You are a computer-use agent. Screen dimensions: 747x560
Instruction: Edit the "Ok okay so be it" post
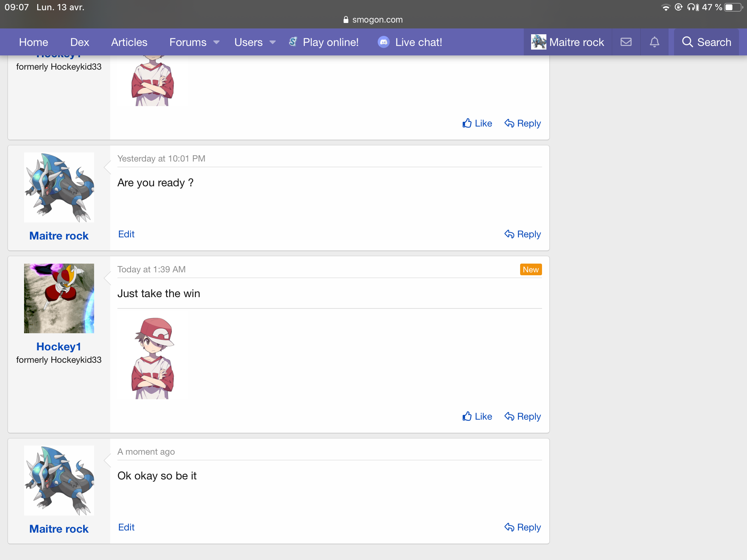click(126, 527)
